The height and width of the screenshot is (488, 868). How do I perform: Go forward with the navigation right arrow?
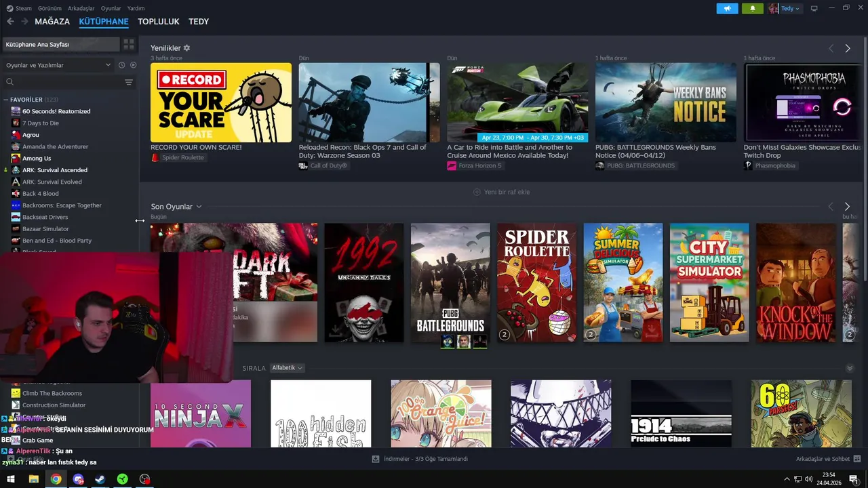(24, 22)
